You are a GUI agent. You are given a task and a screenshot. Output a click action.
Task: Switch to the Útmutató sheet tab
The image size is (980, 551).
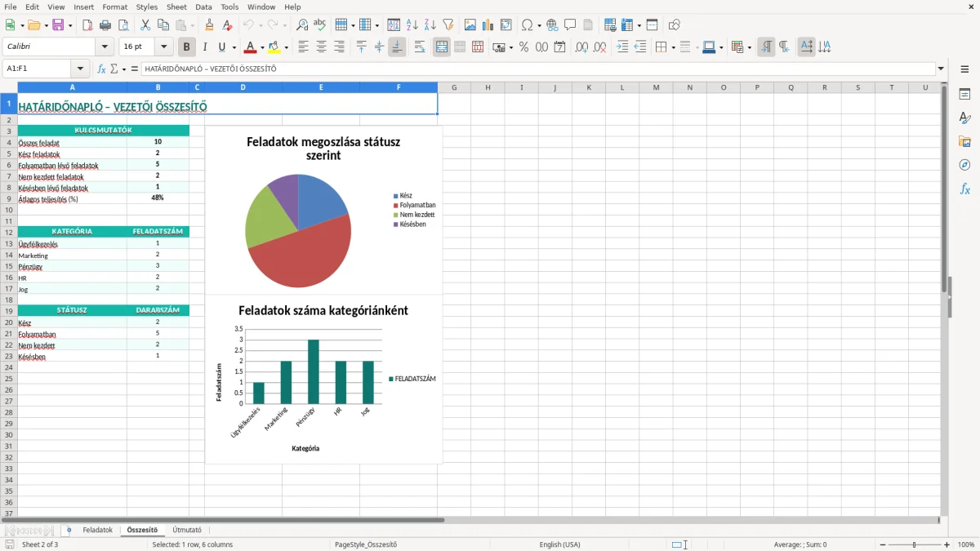(x=187, y=530)
